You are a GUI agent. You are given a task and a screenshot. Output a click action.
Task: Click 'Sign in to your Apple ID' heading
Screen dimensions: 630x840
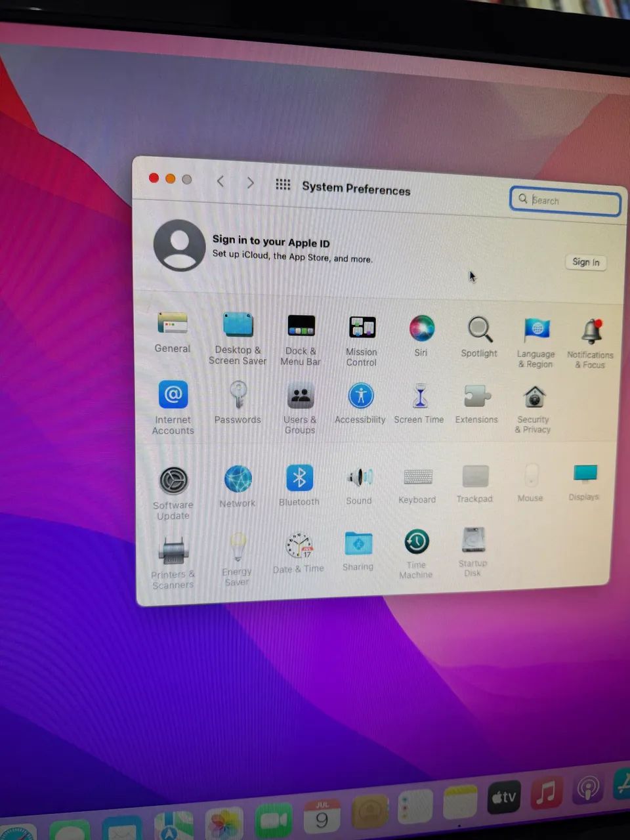pyautogui.click(x=271, y=241)
